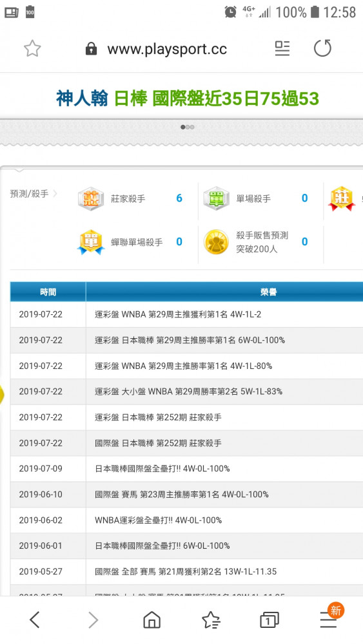Screen dimensions: 363x644
Task: Click the 時間 column header
Action: pyautogui.click(x=48, y=292)
